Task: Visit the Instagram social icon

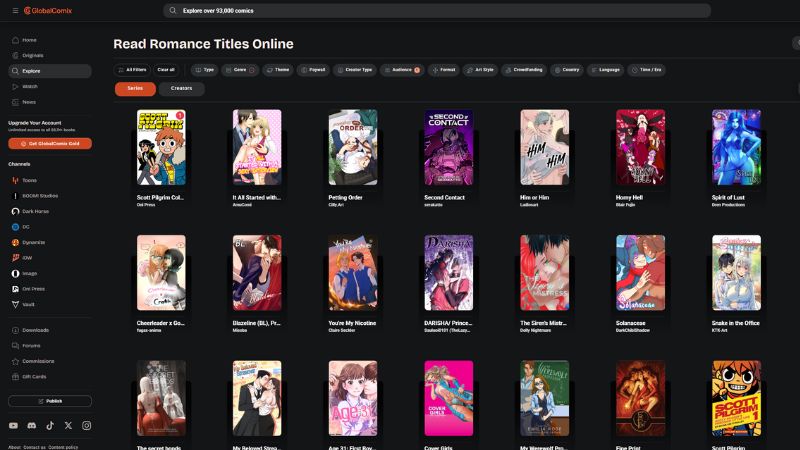Action: pyautogui.click(x=87, y=426)
